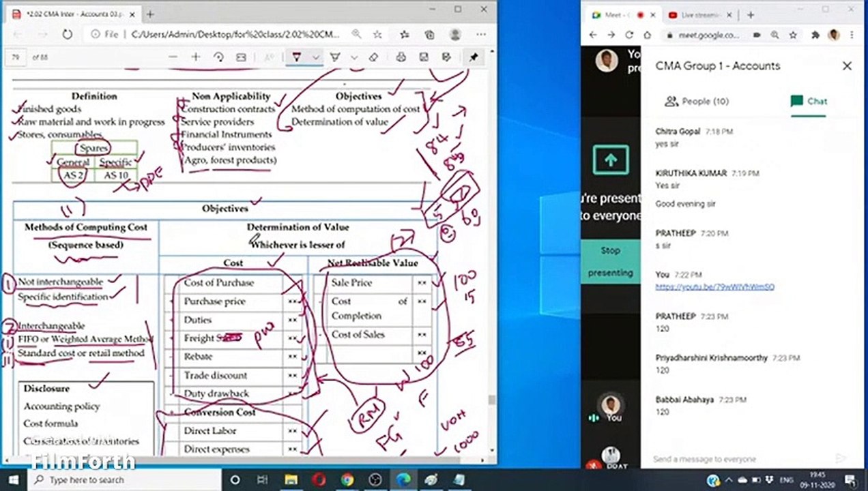Open a new tab in Chrome
Image resolution: width=868 pixels, height=491 pixels.
point(750,14)
